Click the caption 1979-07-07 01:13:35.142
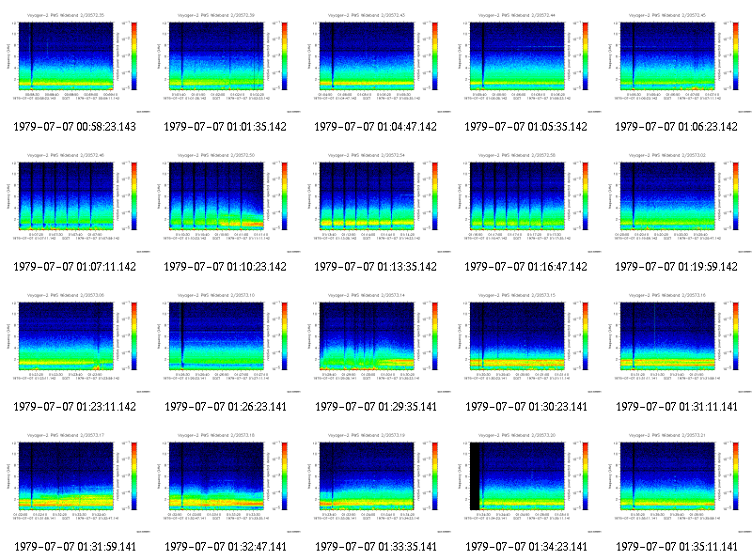 coord(375,267)
